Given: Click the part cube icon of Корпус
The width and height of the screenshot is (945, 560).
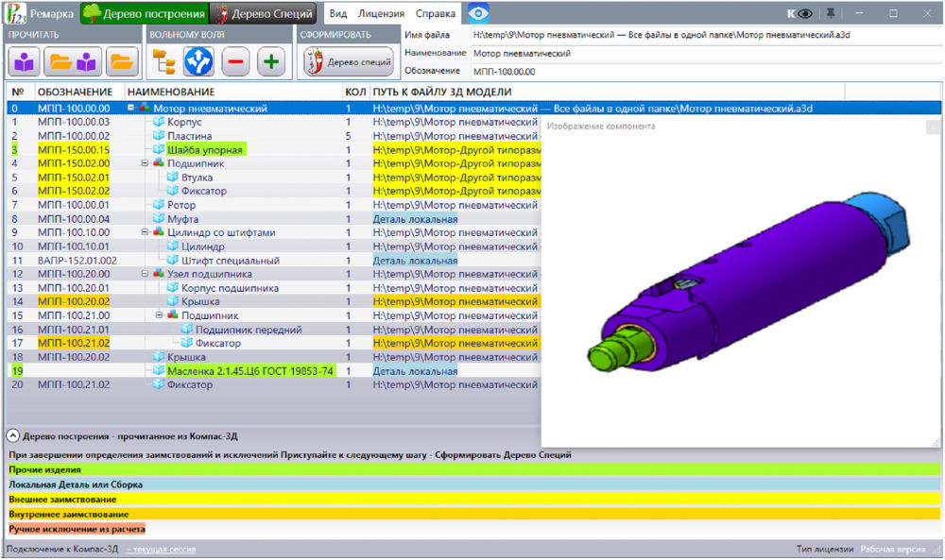Looking at the screenshot, I should 159,122.
